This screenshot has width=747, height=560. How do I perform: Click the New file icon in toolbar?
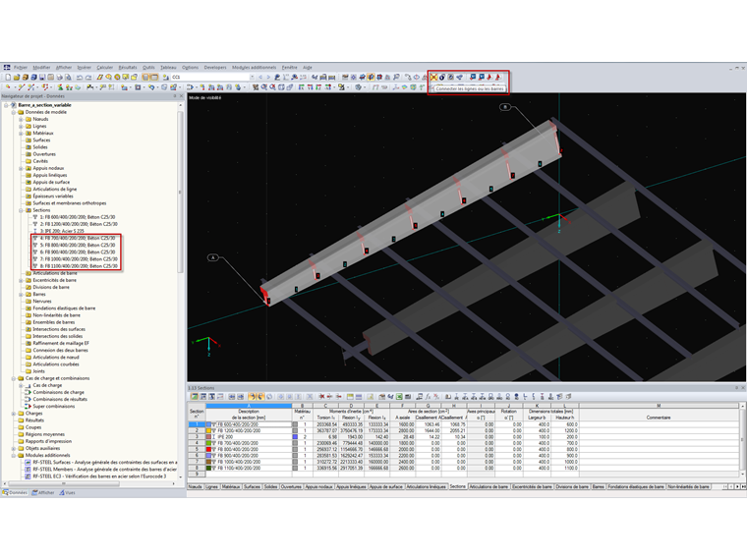point(6,77)
